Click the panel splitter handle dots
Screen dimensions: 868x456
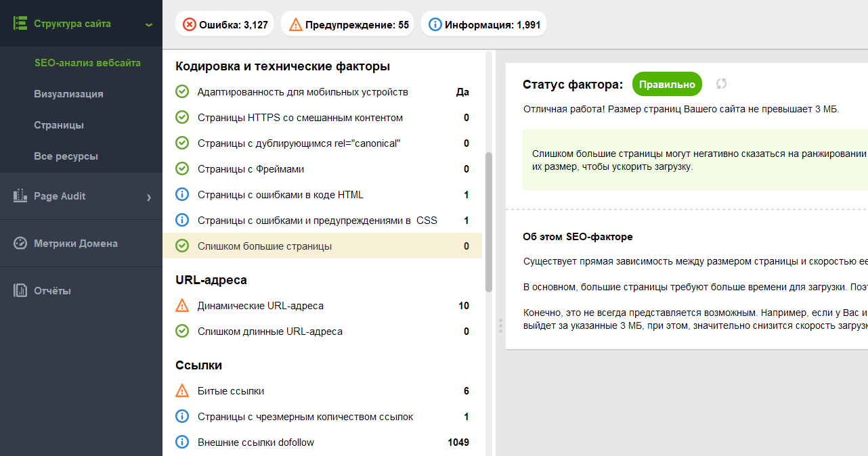pyautogui.click(x=500, y=325)
